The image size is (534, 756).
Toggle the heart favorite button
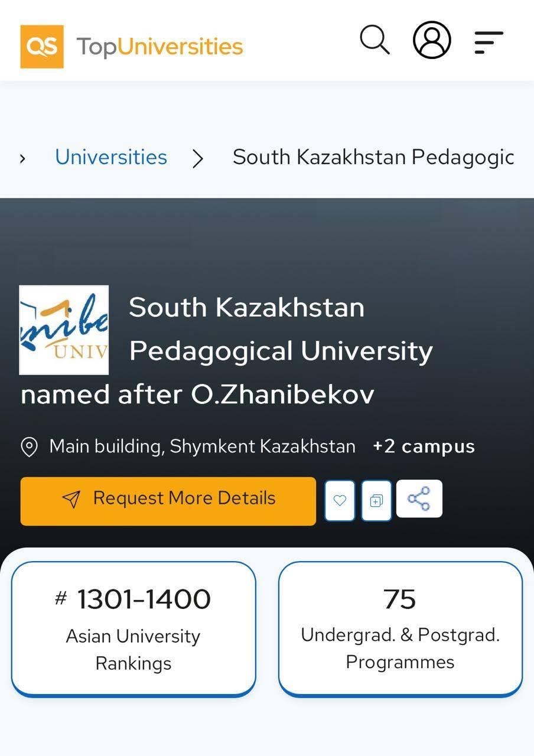(340, 501)
